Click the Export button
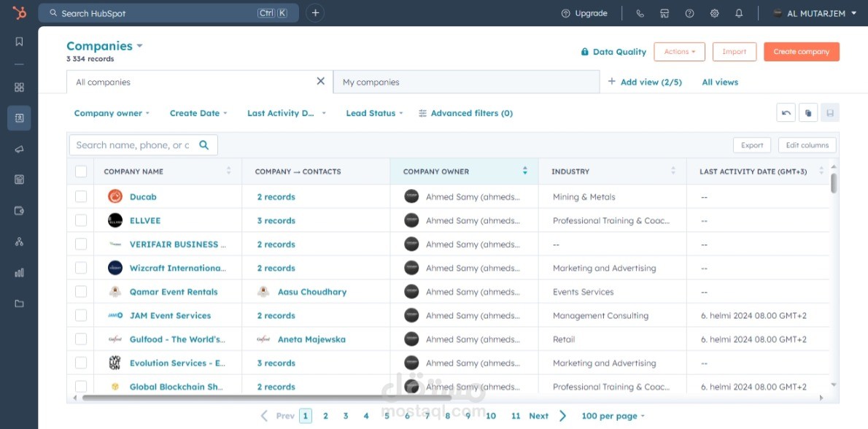This screenshot has width=868, height=429. point(752,145)
